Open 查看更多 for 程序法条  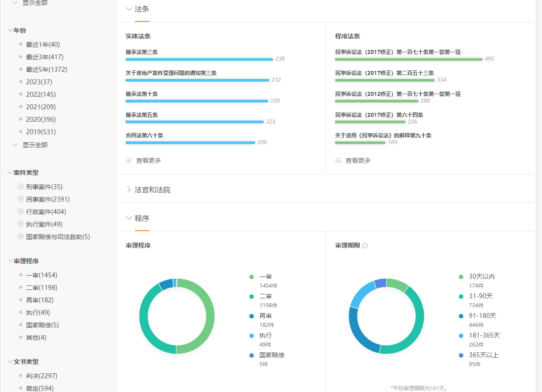click(358, 161)
